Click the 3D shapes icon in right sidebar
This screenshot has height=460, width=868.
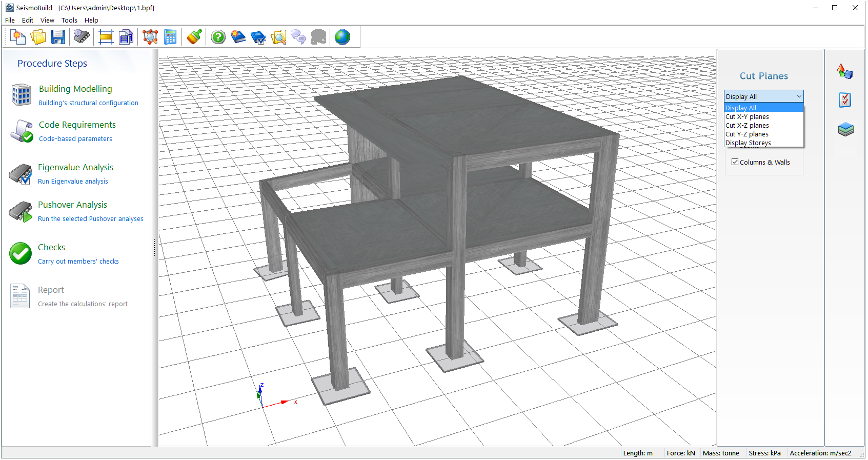coord(844,71)
